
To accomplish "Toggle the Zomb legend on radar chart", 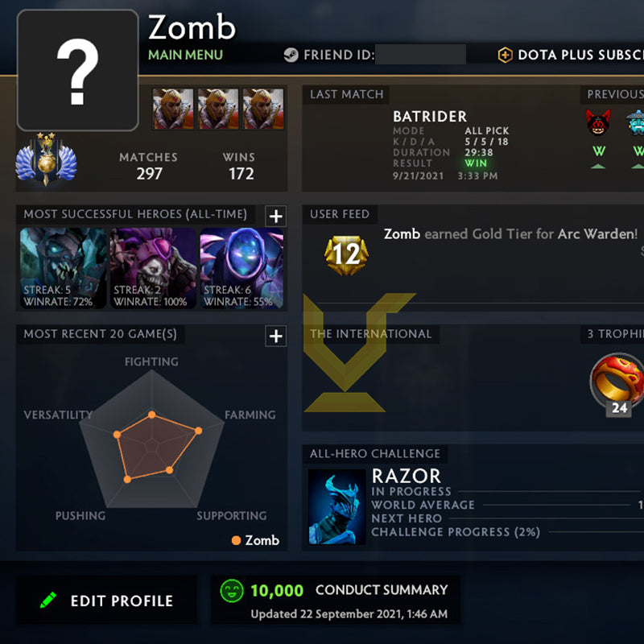I will click(255, 540).
